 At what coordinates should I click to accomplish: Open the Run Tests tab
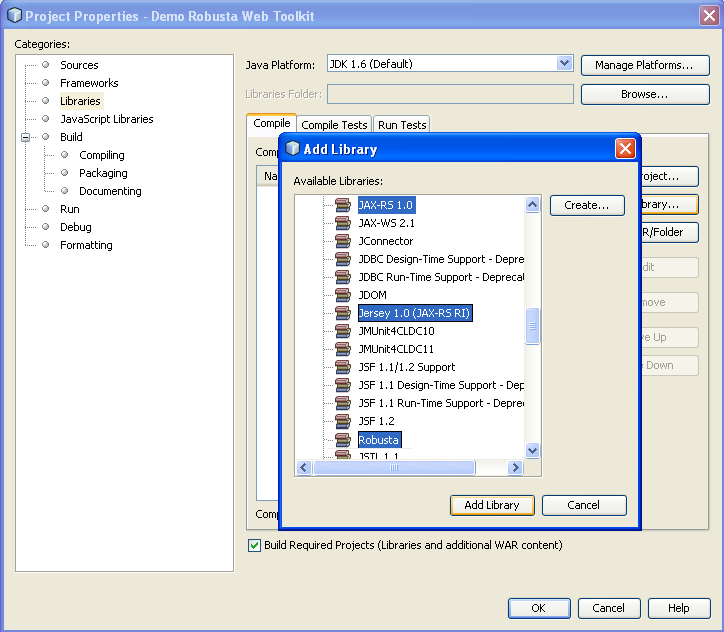click(402, 125)
